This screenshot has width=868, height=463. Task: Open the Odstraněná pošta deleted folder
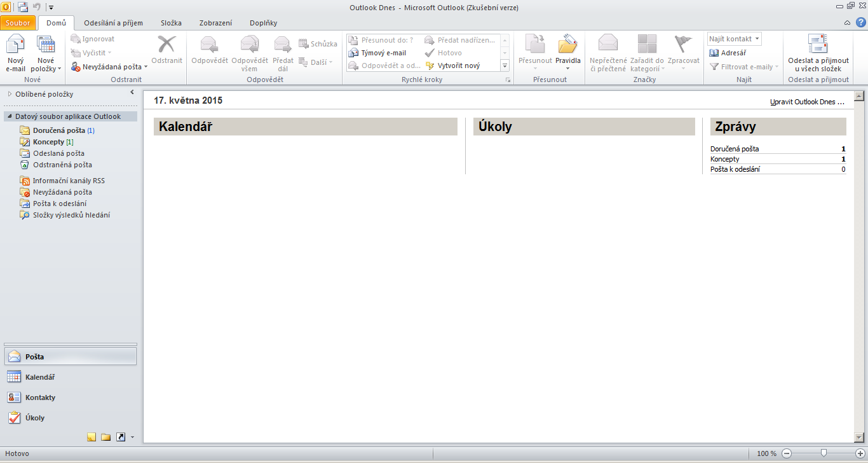click(56, 165)
